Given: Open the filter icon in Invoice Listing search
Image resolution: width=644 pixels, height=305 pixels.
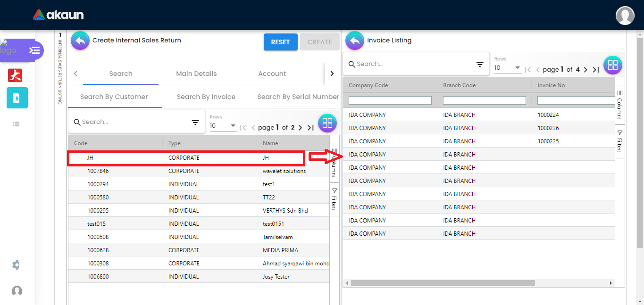Looking at the screenshot, I should 480,65.
